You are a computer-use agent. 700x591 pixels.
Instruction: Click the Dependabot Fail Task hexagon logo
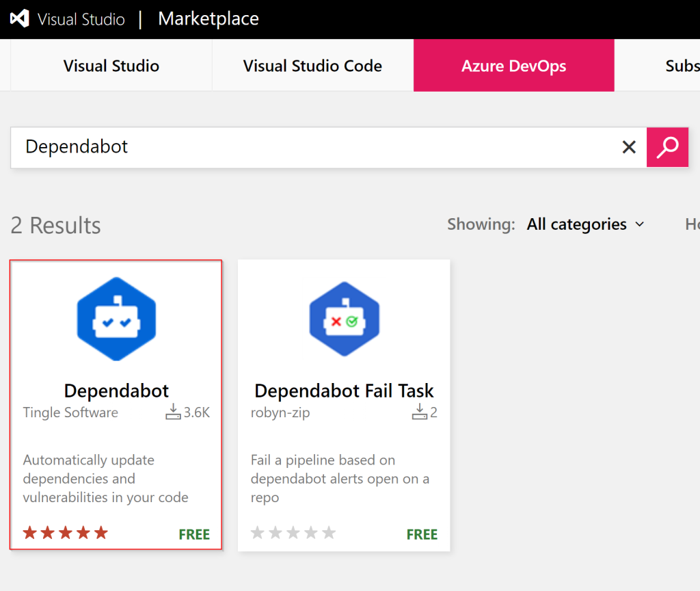click(x=344, y=318)
